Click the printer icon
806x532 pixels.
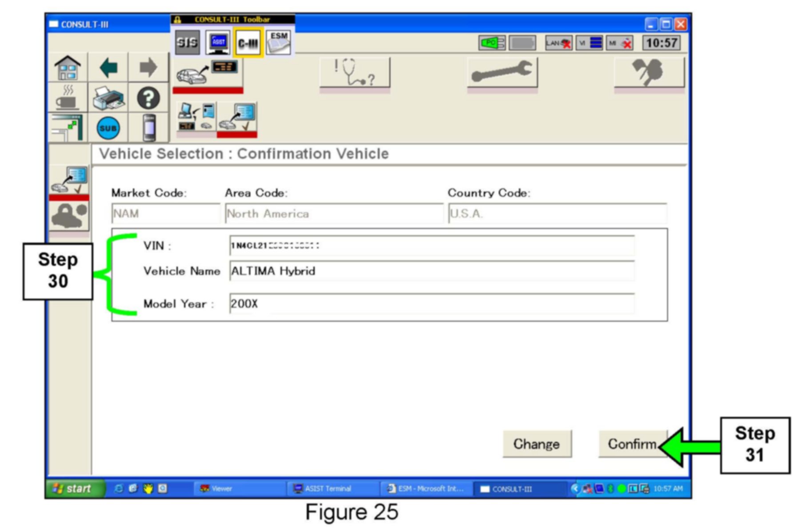108,98
